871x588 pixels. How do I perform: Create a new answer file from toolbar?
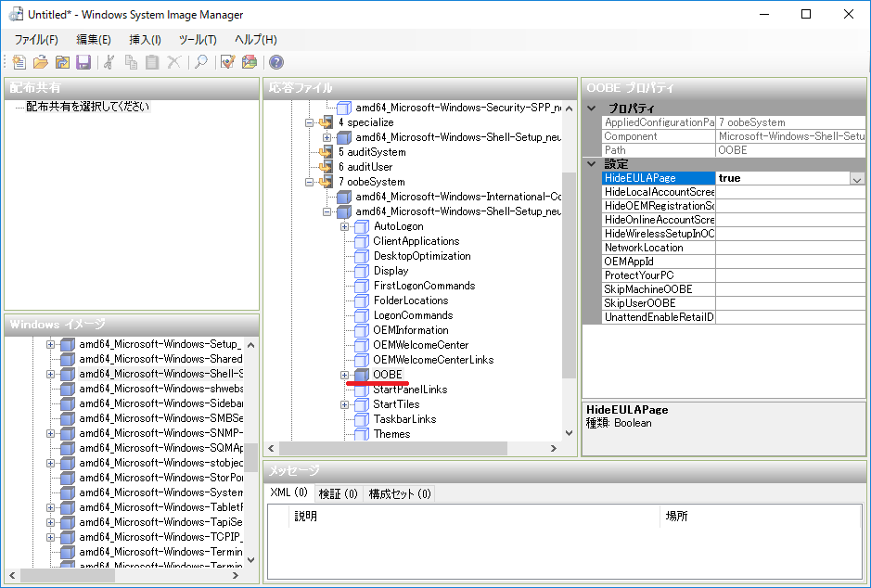click(19, 62)
